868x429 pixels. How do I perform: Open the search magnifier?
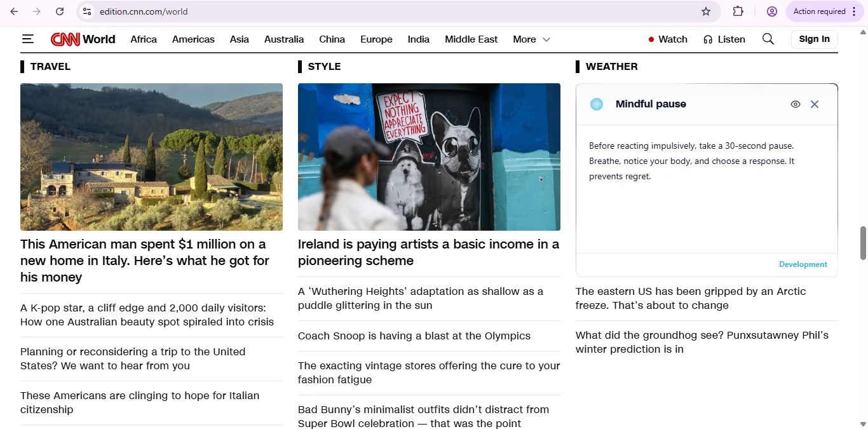click(x=768, y=39)
